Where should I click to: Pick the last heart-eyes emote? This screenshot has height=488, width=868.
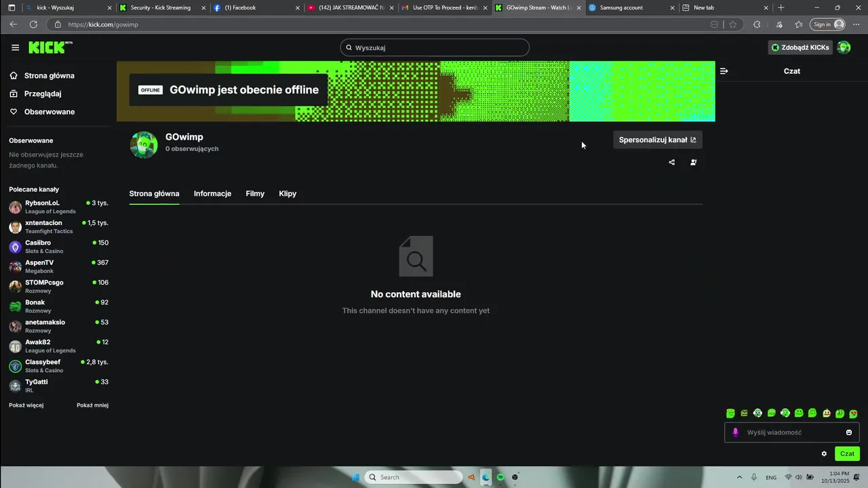(x=853, y=413)
